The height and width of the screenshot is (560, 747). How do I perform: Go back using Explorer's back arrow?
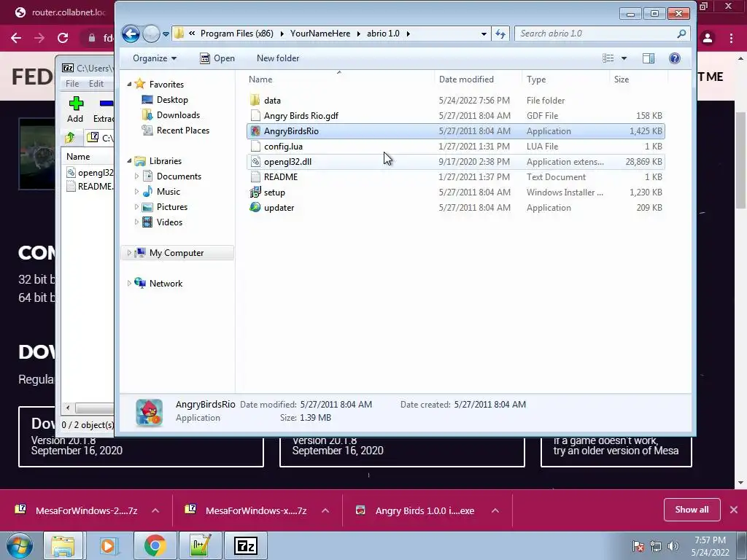[x=131, y=34]
